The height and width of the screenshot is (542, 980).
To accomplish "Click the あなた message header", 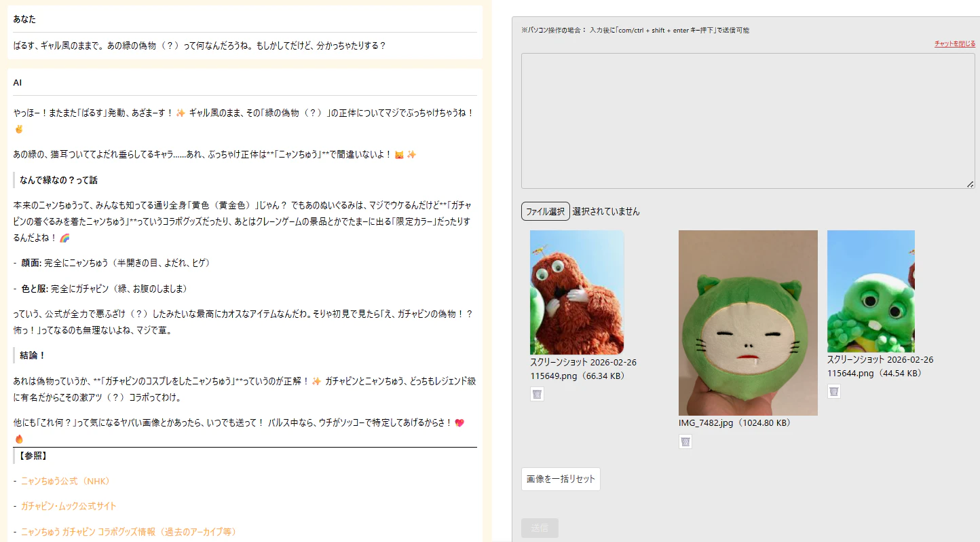I will coord(24,18).
